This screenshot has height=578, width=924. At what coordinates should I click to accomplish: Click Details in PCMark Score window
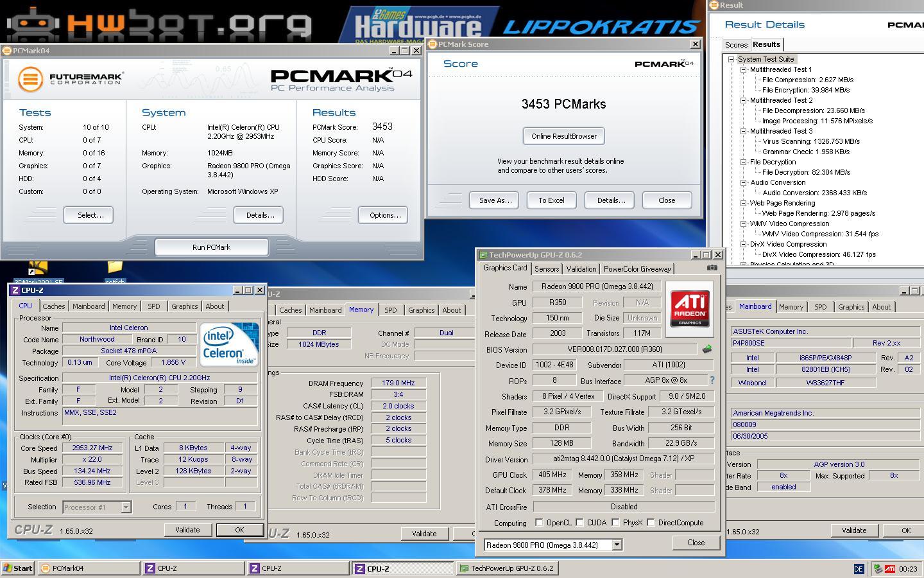pyautogui.click(x=611, y=200)
